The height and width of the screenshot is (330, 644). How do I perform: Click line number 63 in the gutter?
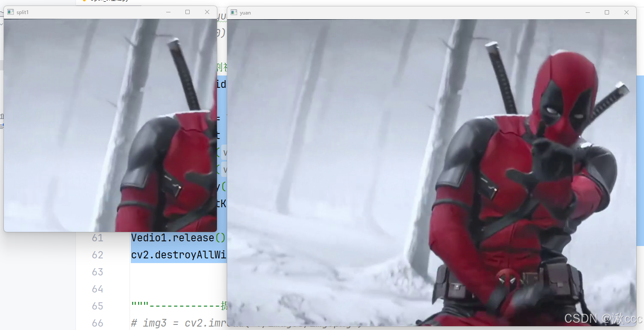click(98, 272)
